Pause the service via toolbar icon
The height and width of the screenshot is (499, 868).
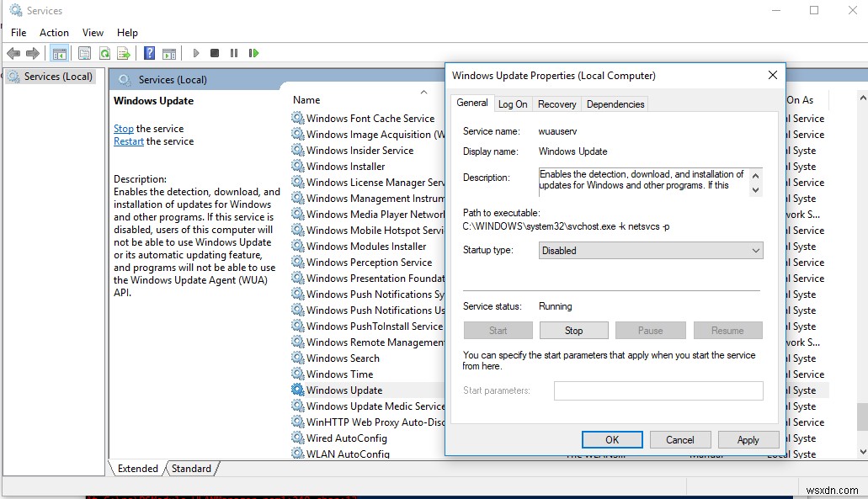[x=234, y=53]
